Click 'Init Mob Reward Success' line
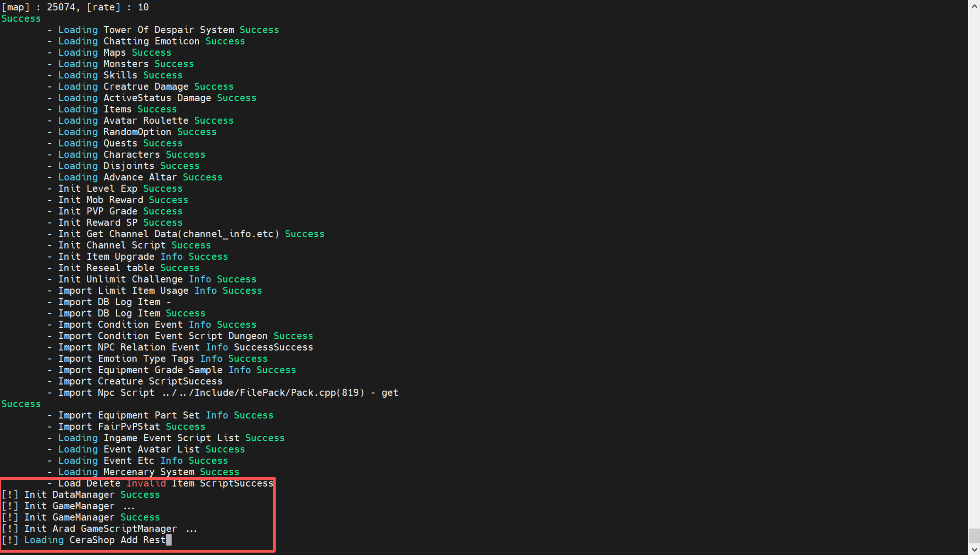This screenshot has width=980, height=555. coord(118,200)
